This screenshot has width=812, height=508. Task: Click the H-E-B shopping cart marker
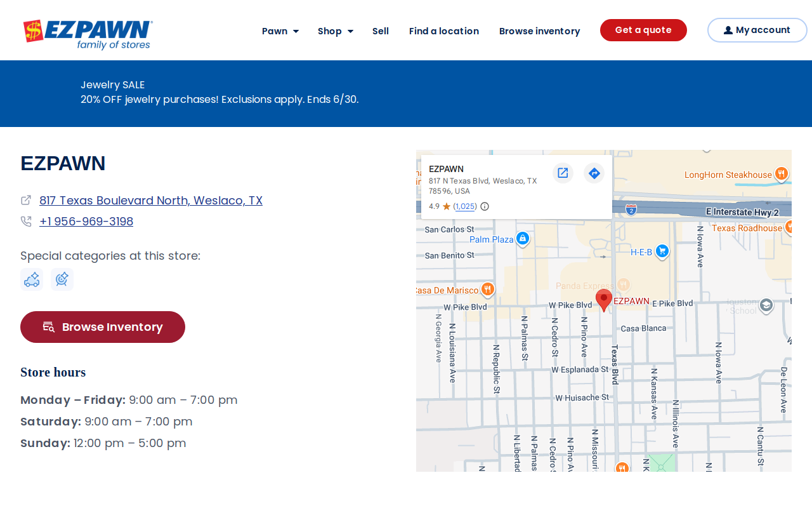[662, 251]
